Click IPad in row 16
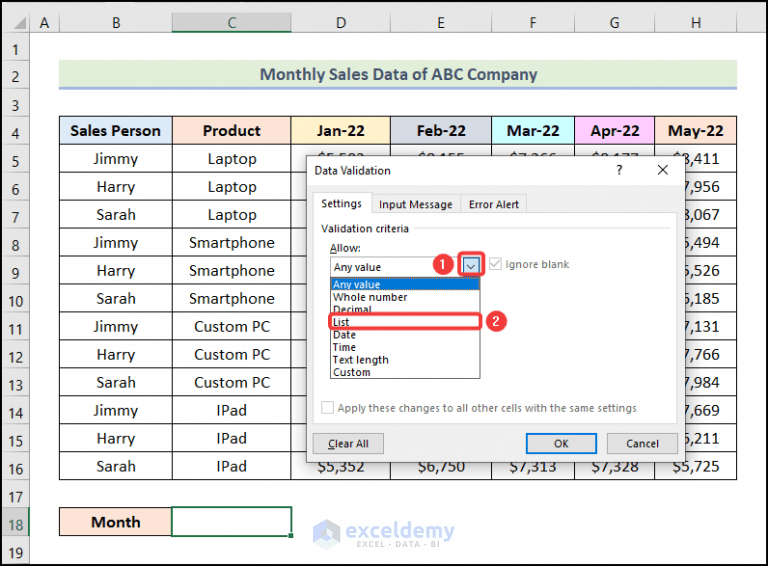The width and height of the screenshot is (768, 566). pos(232,466)
